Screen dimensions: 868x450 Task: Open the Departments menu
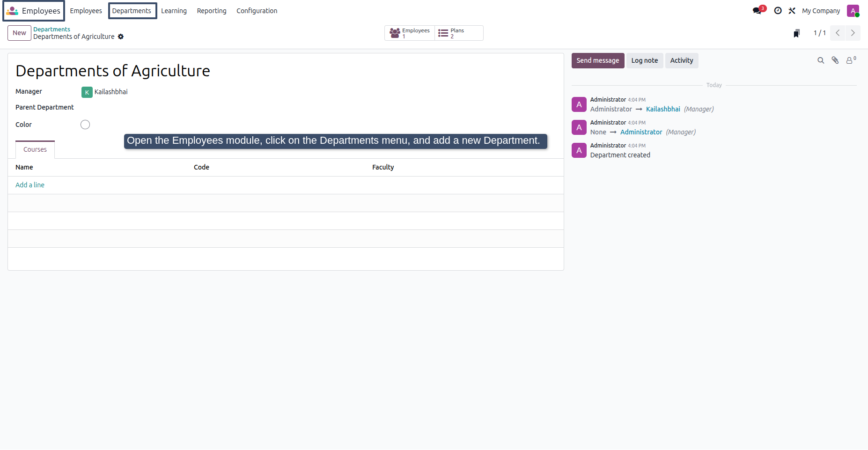[132, 11]
